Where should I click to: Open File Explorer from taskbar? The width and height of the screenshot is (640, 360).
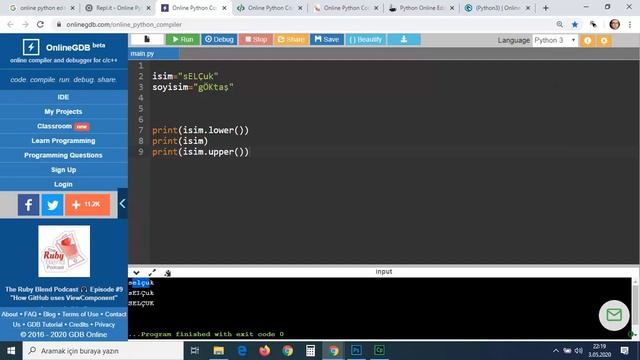pos(219,351)
